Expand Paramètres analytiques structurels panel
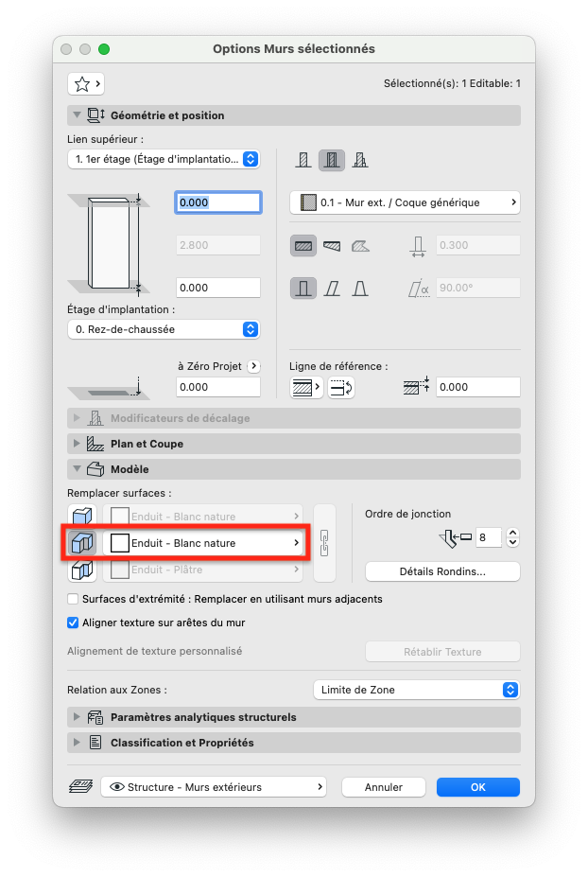The image size is (588, 877). pos(77,717)
